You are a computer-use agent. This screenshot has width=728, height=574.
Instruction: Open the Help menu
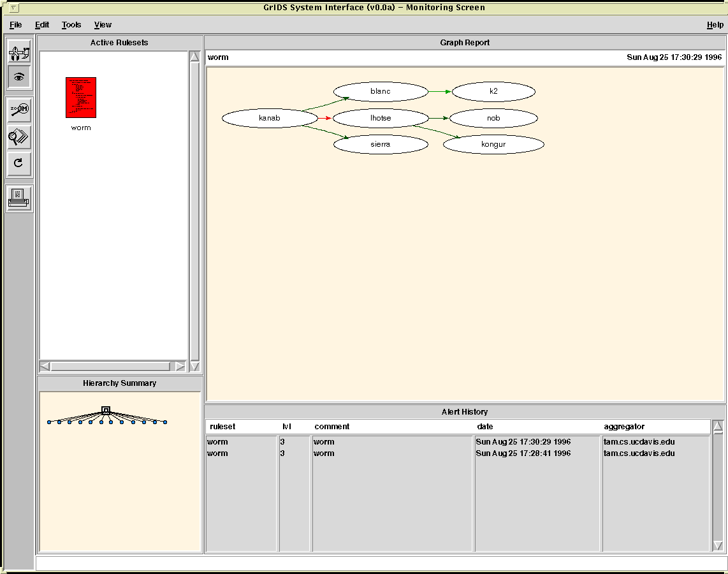[x=715, y=25]
